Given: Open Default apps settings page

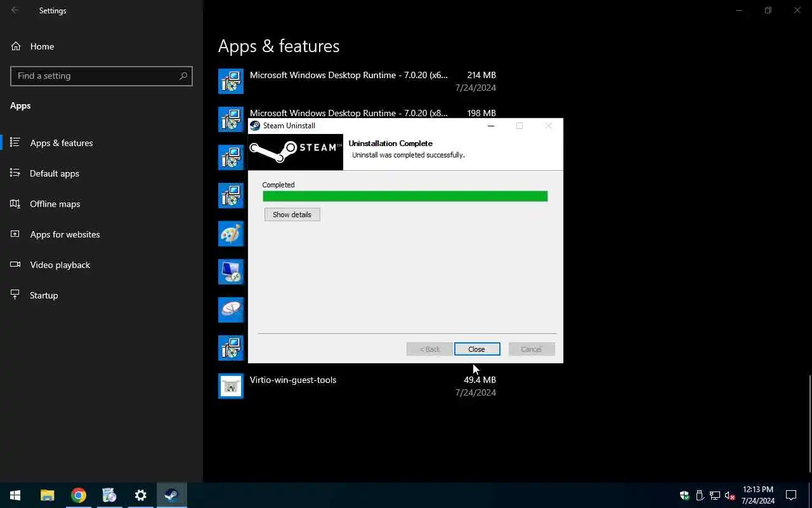Looking at the screenshot, I should coord(101,173).
